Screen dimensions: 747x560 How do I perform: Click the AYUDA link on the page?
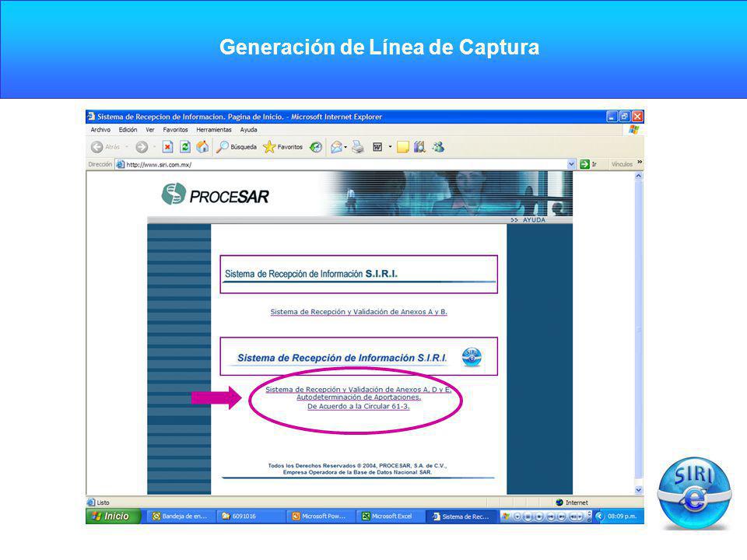[x=534, y=220]
